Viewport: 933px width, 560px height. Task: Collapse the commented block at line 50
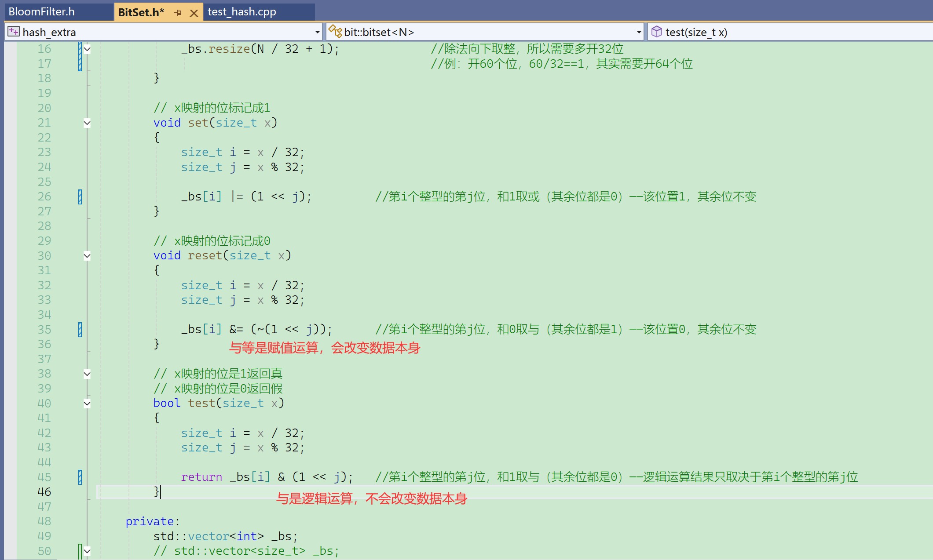click(87, 551)
